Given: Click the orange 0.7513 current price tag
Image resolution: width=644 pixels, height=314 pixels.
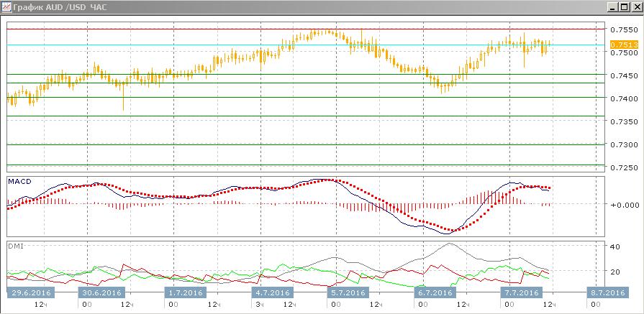Looking at the screenshot, I should click(622, 45).
